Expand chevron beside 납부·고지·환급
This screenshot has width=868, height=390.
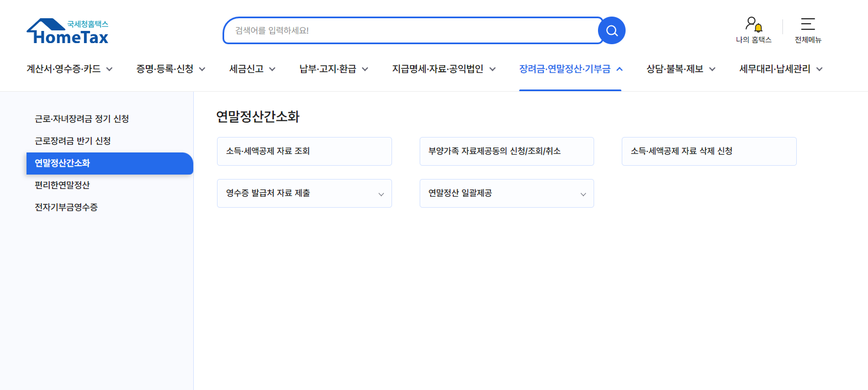point(365,69)
